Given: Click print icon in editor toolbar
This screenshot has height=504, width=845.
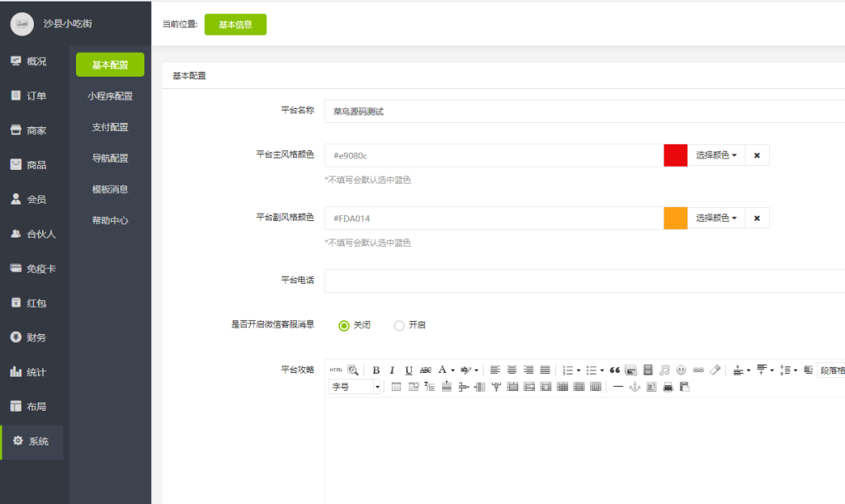Looking at the screenshot, I should point(668,387).
